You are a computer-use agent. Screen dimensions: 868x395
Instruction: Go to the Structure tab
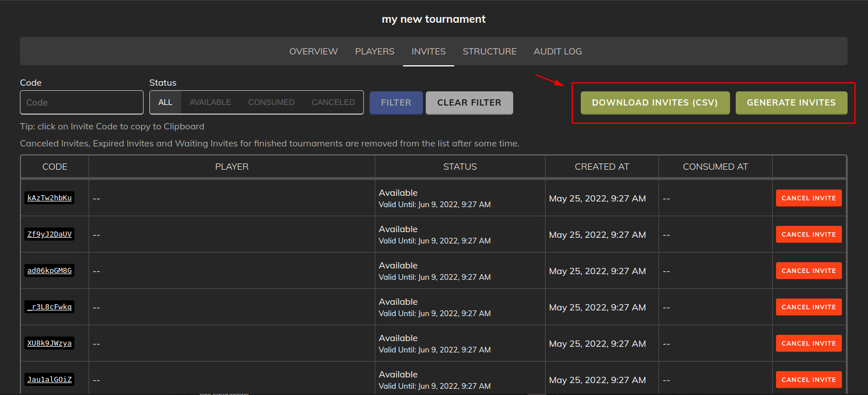489,51
